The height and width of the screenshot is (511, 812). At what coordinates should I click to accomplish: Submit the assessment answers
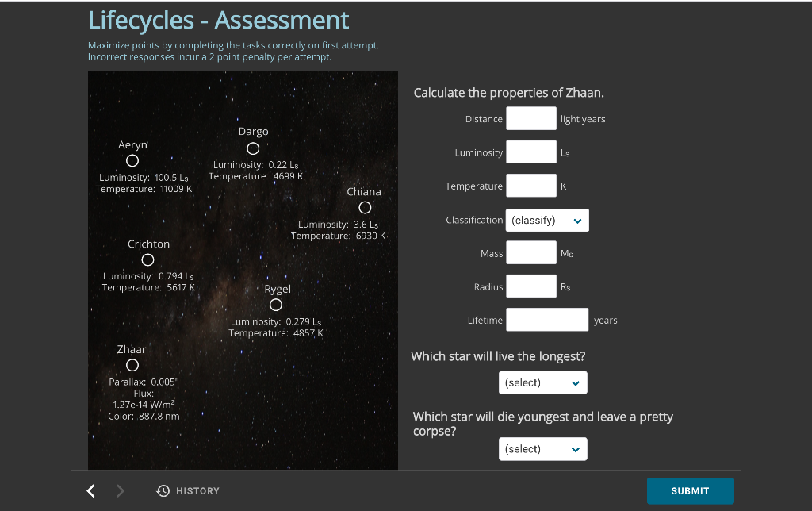pyautogui.click(x=690, y=491)
